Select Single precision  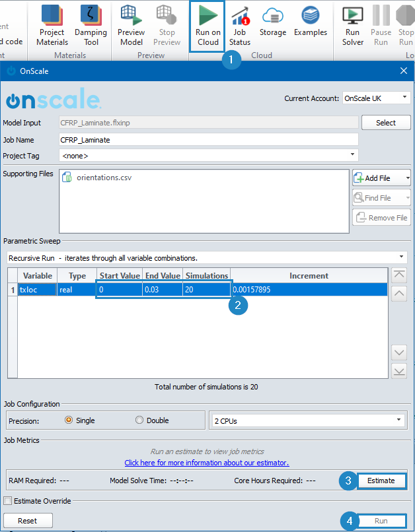(69, 420)
